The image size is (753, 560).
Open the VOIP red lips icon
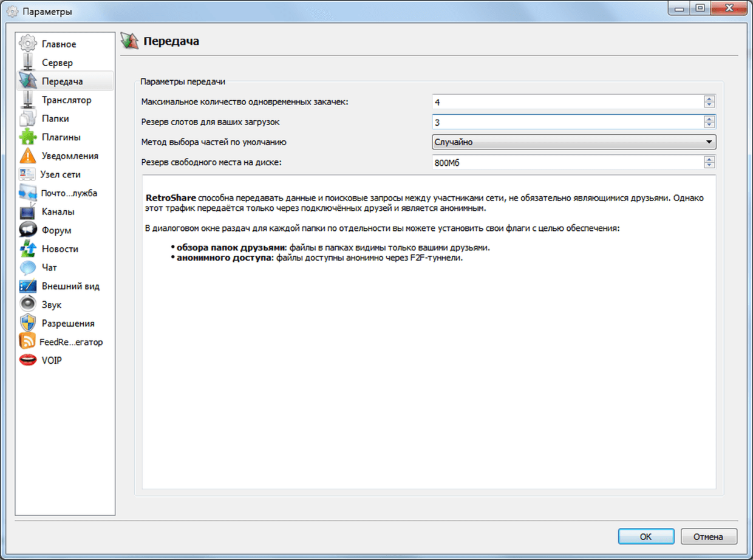tap(28, 360)
